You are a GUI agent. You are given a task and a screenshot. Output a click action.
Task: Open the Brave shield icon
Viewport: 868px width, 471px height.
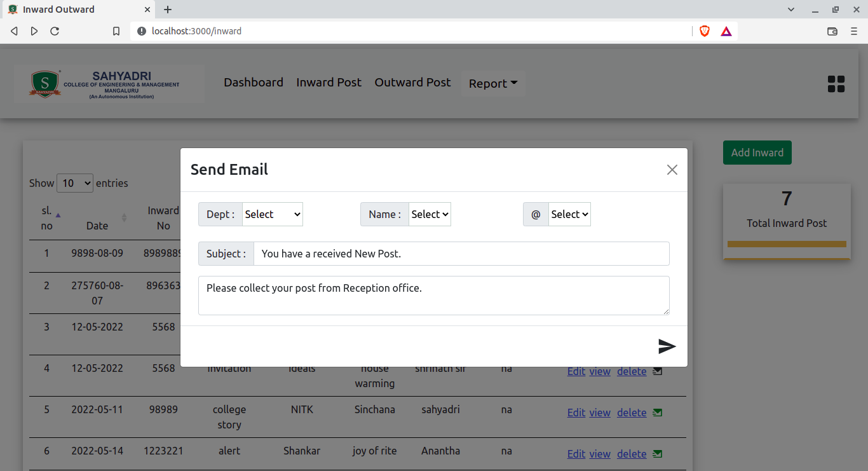(704, 31)
